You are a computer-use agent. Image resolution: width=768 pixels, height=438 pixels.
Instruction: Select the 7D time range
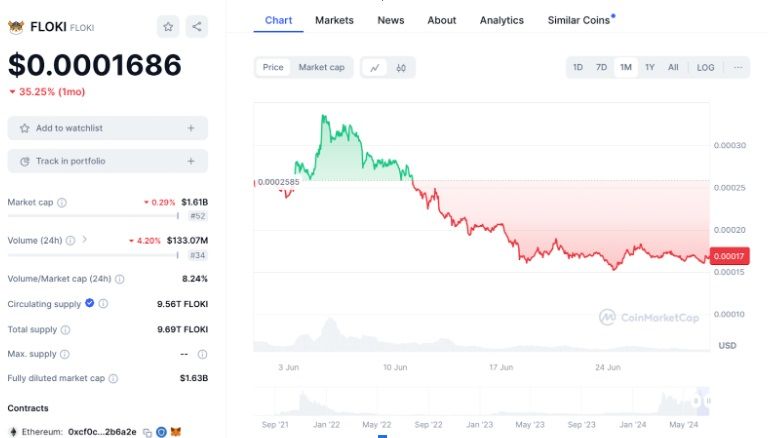(601, 67)
